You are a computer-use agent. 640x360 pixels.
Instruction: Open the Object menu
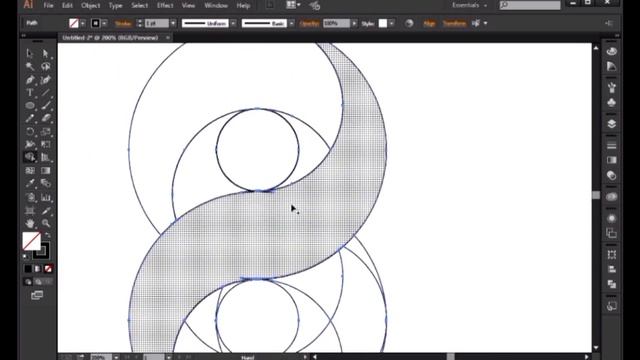[x=91, y=6]
